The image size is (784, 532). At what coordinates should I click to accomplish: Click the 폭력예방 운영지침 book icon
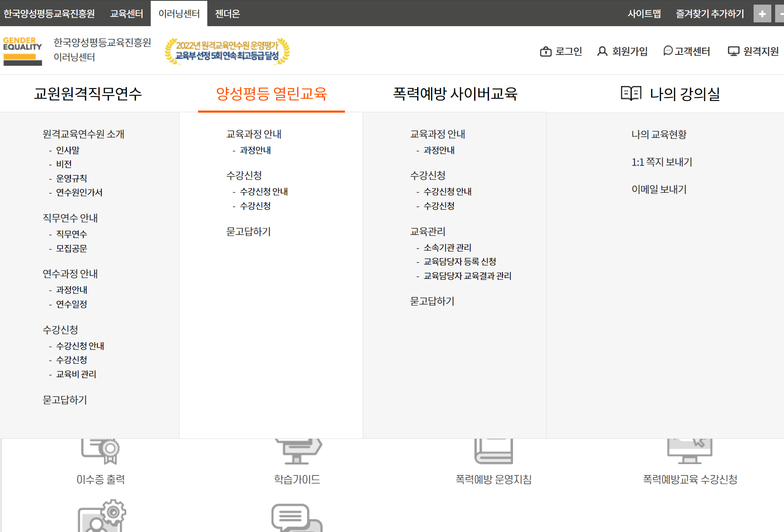coord(493,451)
